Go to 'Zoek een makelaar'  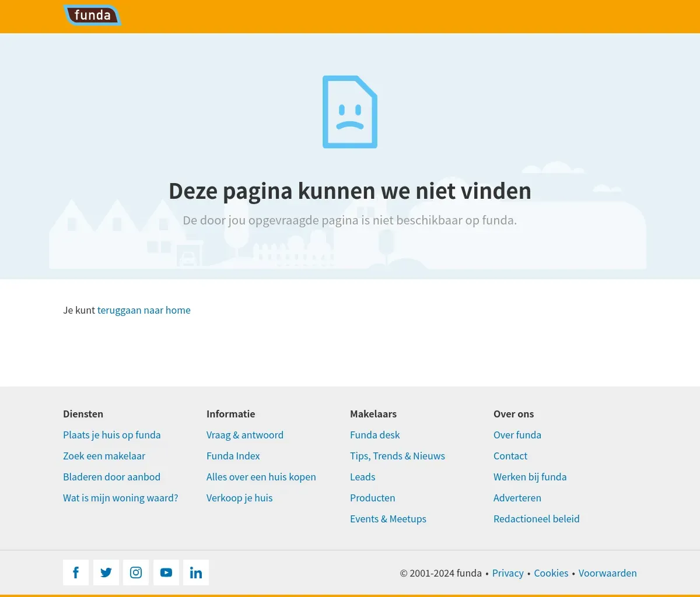104,456
